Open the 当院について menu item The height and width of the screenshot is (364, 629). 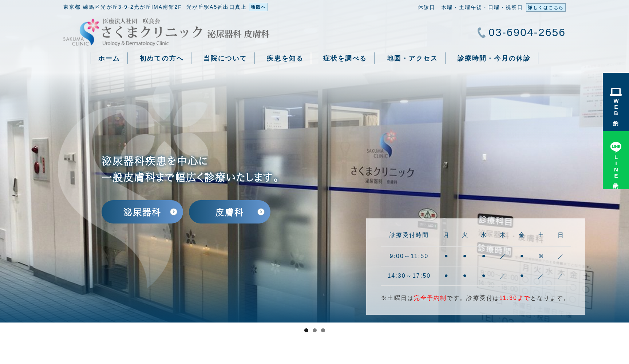tap(224, 58)
